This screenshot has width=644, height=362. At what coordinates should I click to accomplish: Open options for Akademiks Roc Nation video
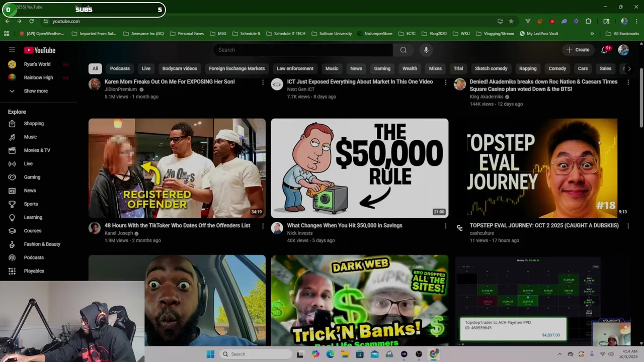pos(628,82)
